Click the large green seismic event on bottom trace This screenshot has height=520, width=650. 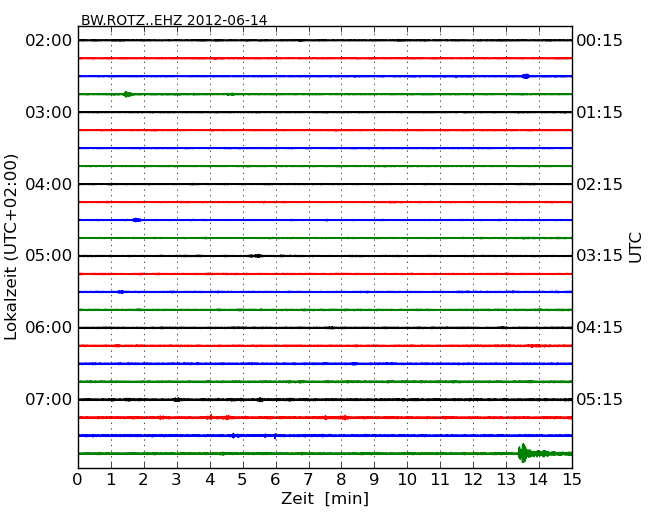(x=535, y=453)
